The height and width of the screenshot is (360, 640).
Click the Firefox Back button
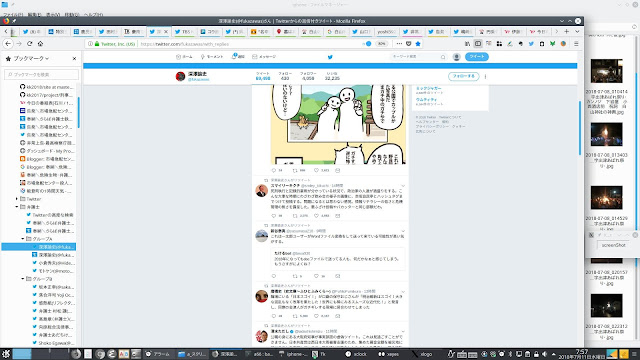coord(8,44)
